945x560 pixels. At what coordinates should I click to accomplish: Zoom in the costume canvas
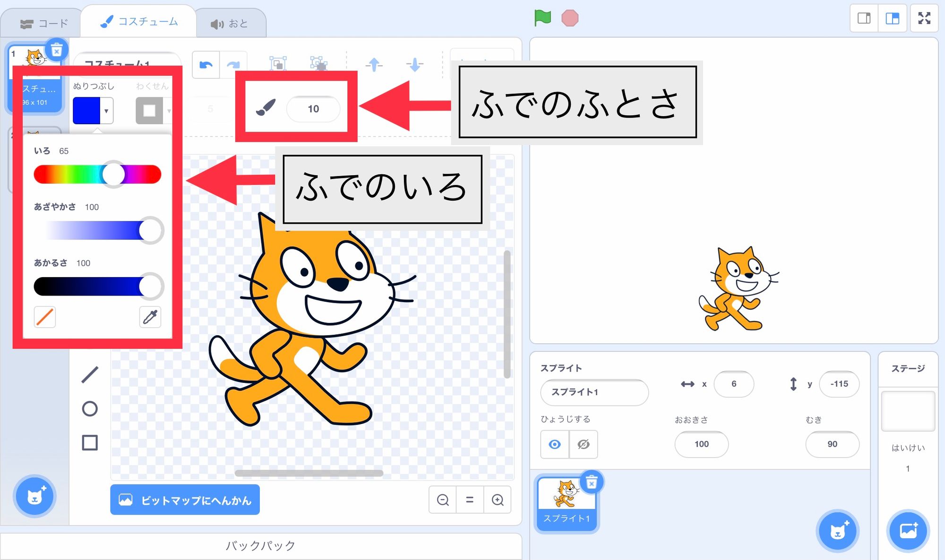(498, 500)
